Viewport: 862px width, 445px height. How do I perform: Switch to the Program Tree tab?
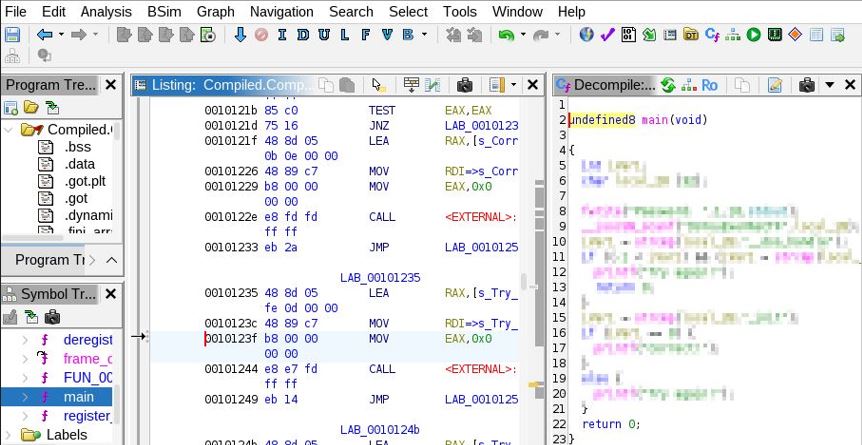click(x=49, y=260)
